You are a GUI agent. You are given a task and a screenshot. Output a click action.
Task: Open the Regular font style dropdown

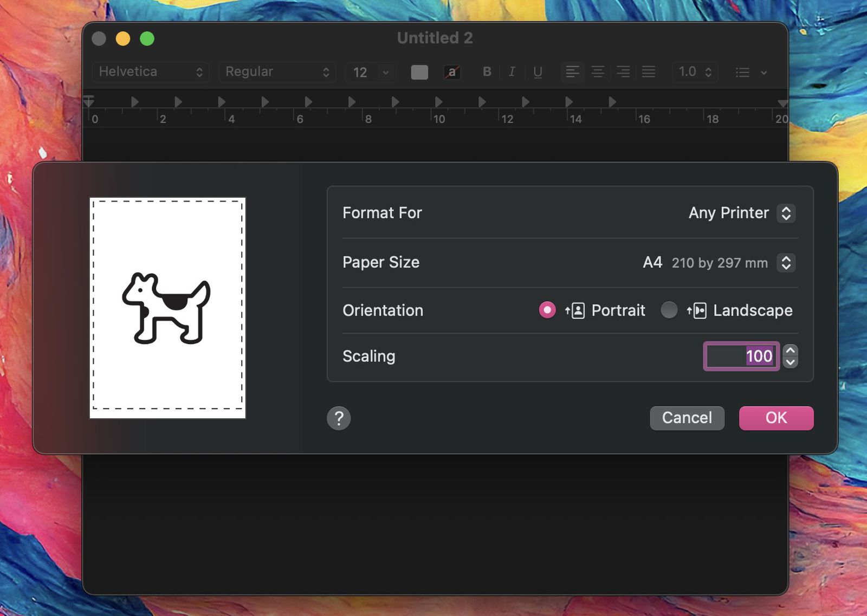click(277, 72)
